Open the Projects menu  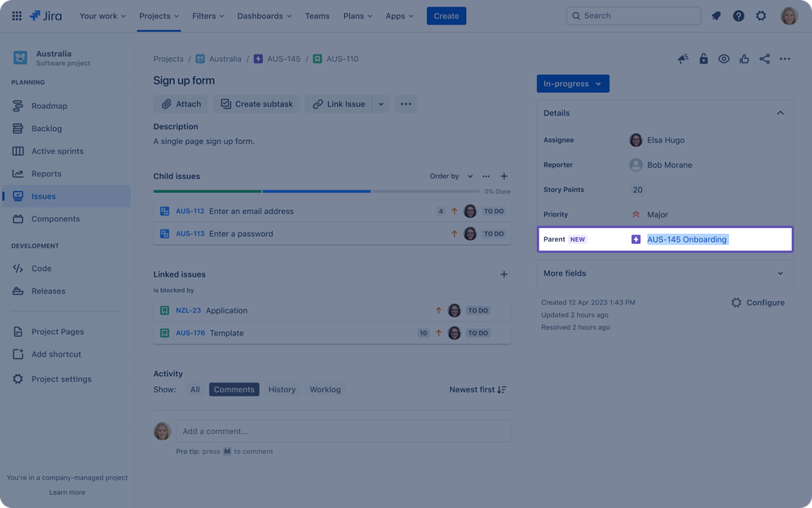[158, 15]
